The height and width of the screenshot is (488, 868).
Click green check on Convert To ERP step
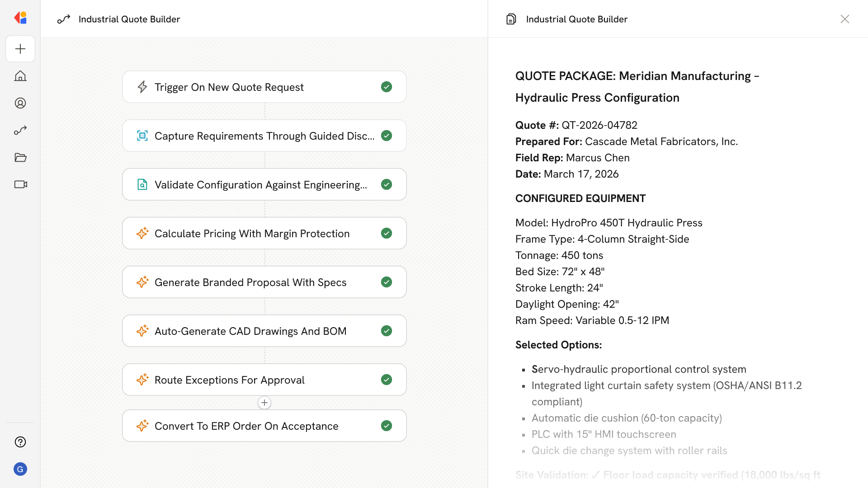386,426
